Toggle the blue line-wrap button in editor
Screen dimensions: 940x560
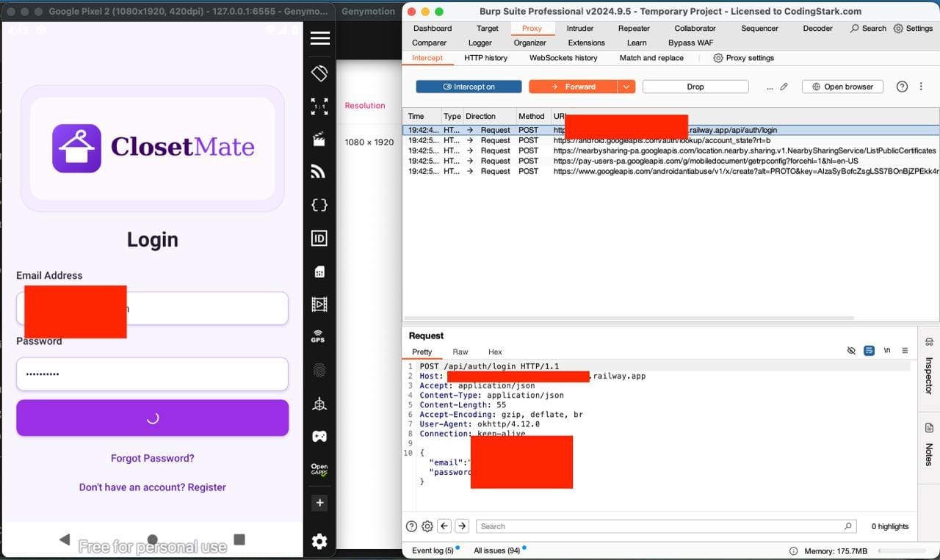[x=869, y=351]
